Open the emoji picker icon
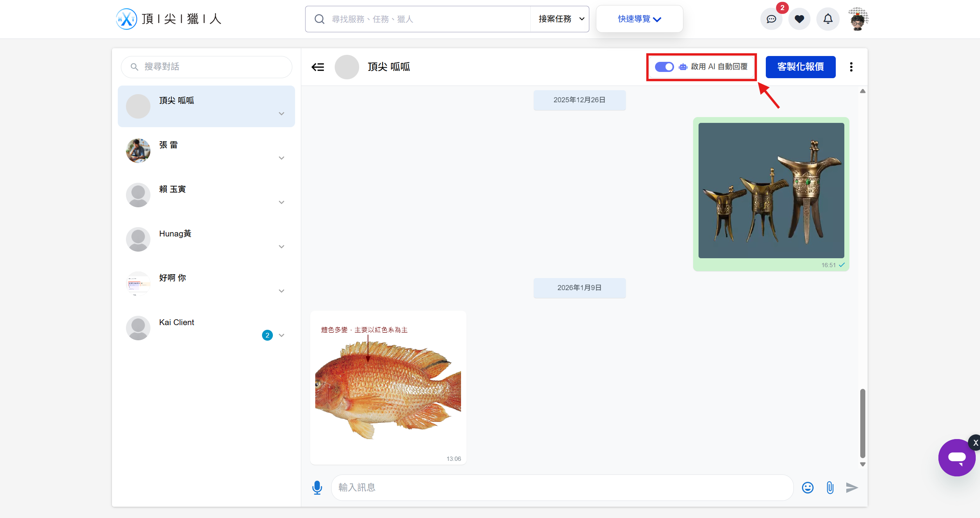 807,487
